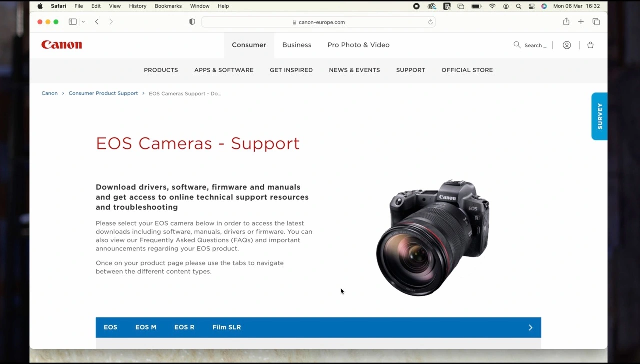
Task: Click the Canon logo
Action: click(x=62, y=45)
